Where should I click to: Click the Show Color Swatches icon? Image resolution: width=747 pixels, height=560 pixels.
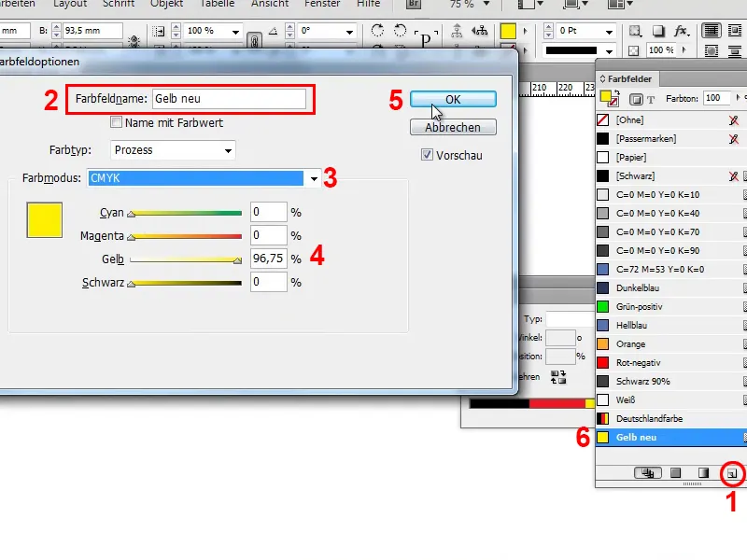tap(674, 473)
